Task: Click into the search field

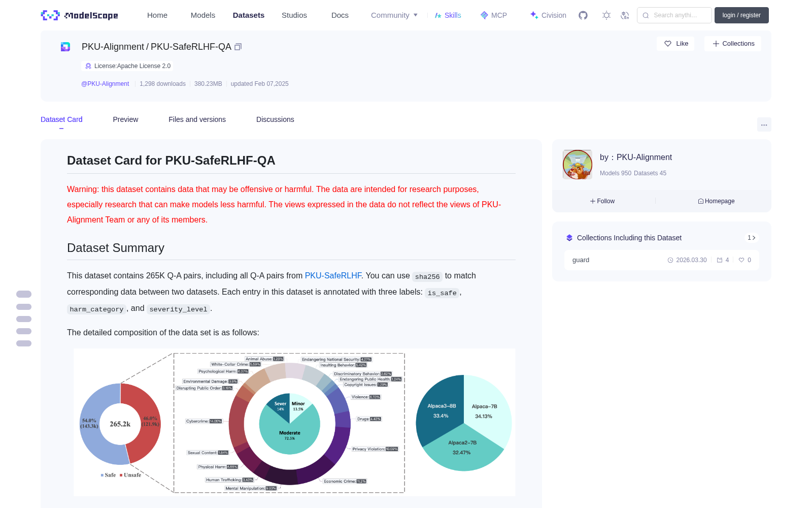Action: pyautogui.click(x=674, y=15)
